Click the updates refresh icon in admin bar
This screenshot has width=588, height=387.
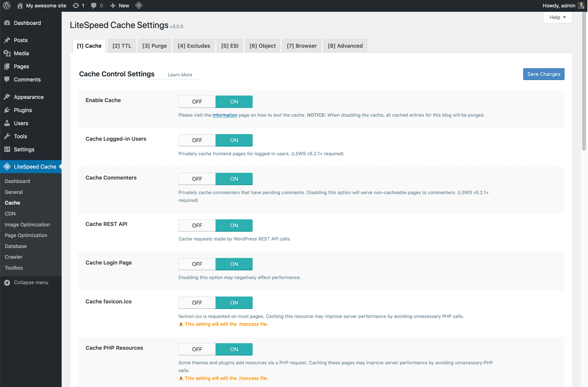[x=75, y=5]
